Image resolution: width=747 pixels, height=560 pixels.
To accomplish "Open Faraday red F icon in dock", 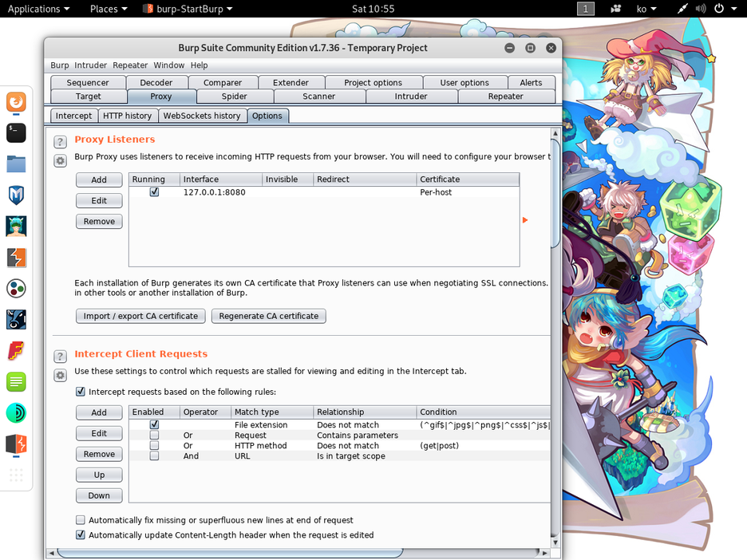I will (16, 351).
